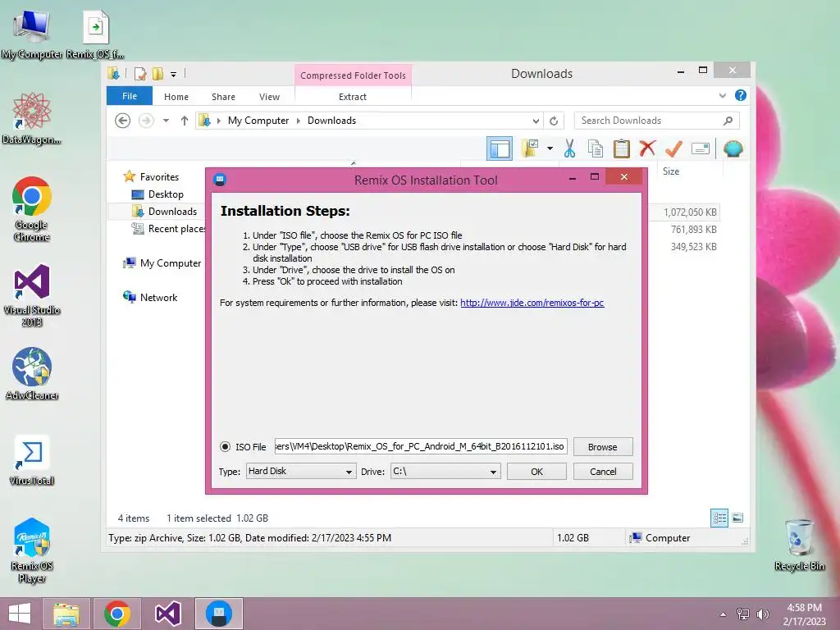Click the Copy icon in Explorer toolbar

pos(596,148)
